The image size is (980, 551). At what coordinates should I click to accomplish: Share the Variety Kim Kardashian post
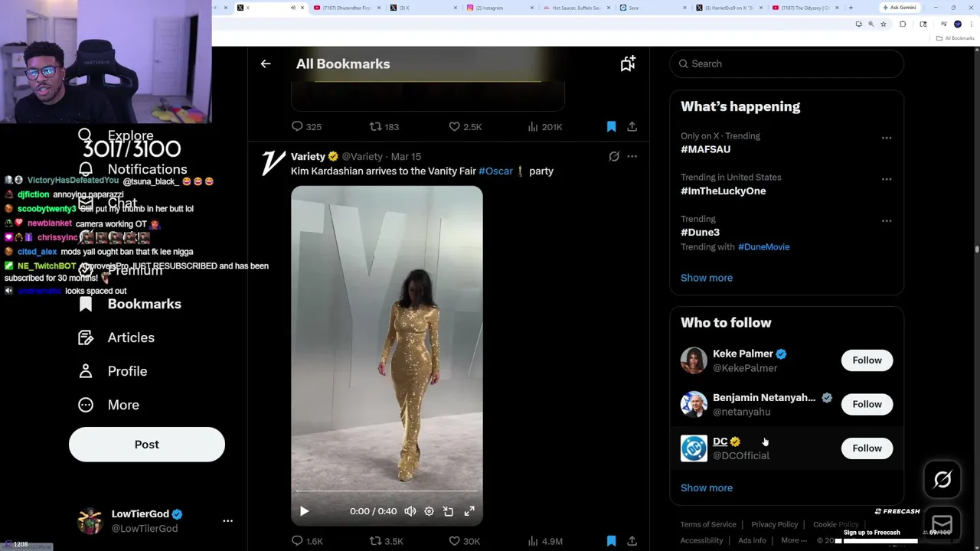click(632, 541)
